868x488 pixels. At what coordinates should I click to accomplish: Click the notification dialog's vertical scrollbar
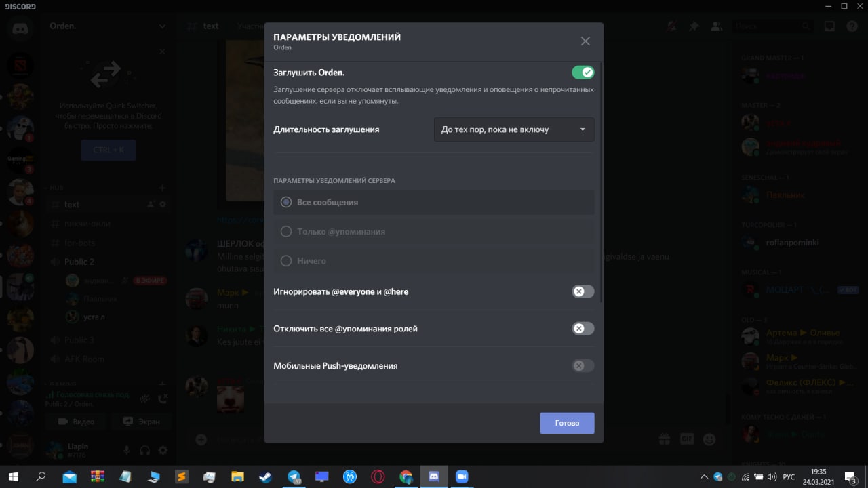click(x=600, y=183)
